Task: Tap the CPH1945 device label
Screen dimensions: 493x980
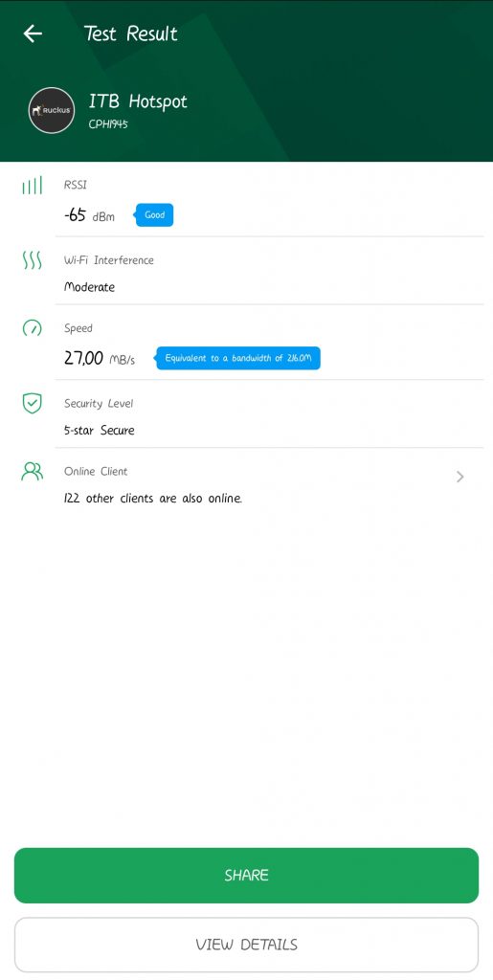Action: coord(108,124)
